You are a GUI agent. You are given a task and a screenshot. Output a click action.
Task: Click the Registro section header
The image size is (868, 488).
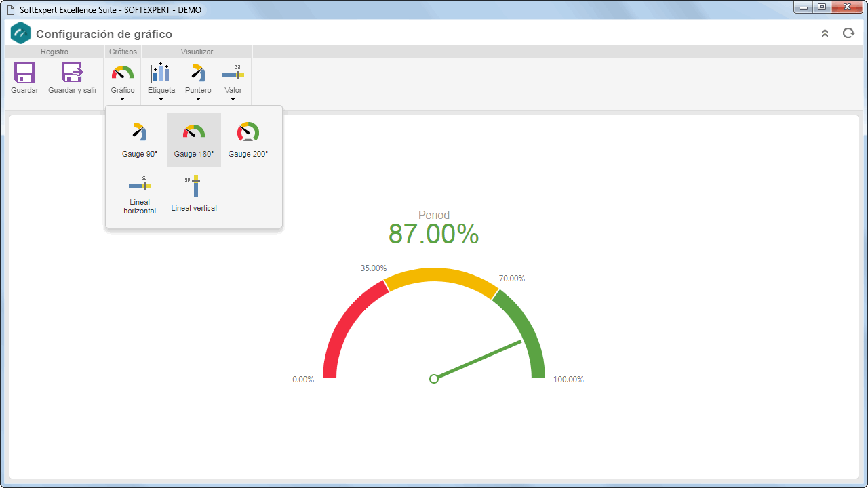pyautogui.click(x=54, y=52)
